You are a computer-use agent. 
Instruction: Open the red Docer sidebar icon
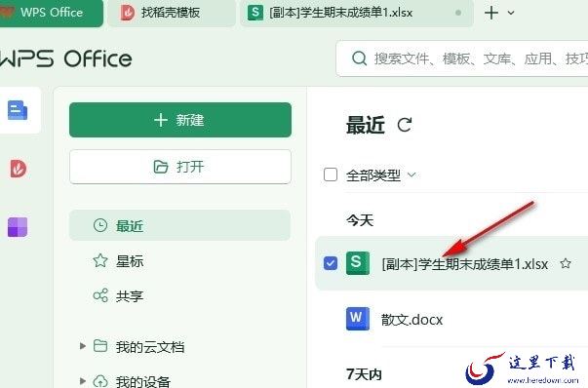18,169
